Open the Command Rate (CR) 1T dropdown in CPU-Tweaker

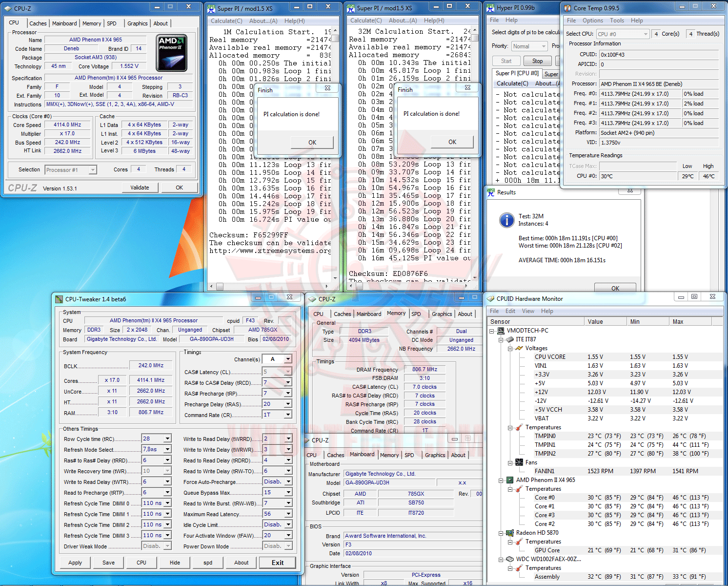tap(288, 415)
